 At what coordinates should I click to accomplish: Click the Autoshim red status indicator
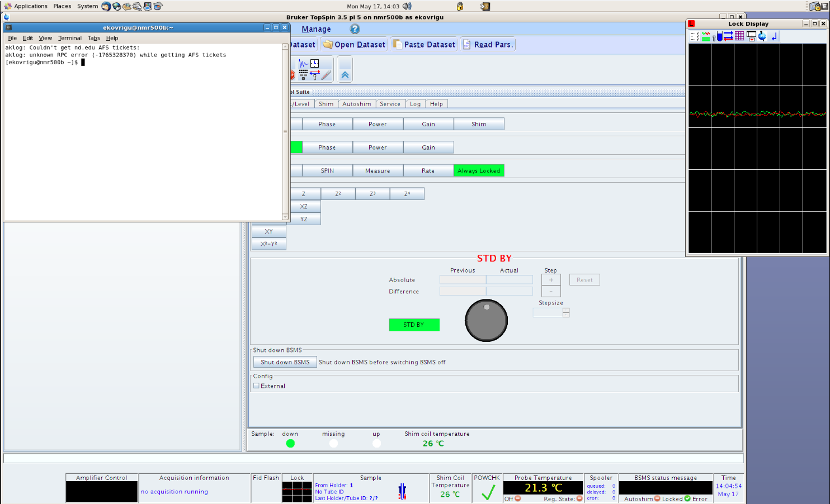pyautogui.click(x=657, y=499)
